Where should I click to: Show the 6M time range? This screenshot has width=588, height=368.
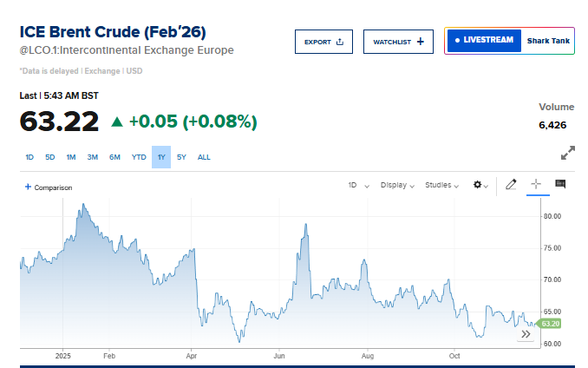point(114,157)
